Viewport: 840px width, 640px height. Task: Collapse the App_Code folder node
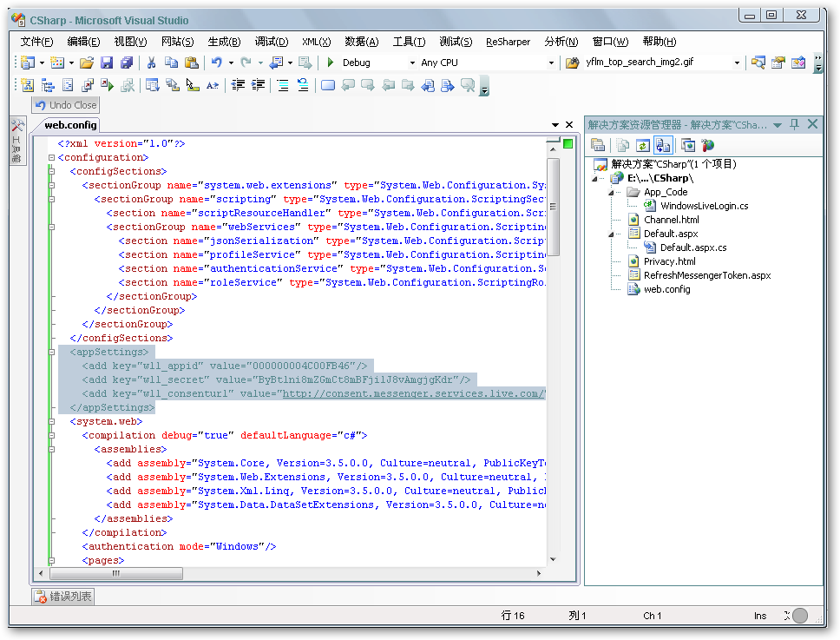pyautogui.click(x=611, y=193)
